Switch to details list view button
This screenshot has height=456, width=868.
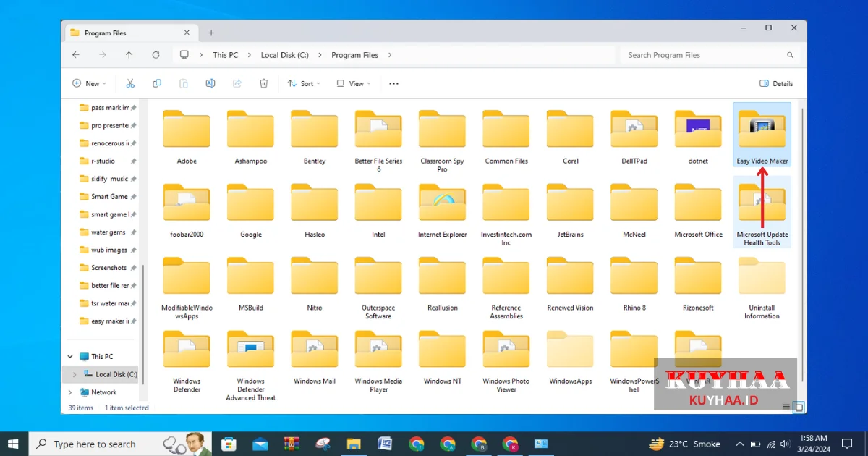(x=786, y=408)
